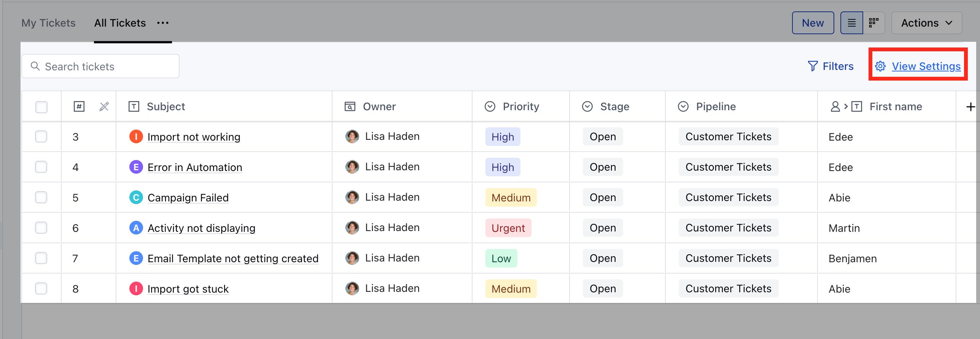Select the checkbox for ticket 3
This screenshot has height=339, width=980.
(41, 136)
